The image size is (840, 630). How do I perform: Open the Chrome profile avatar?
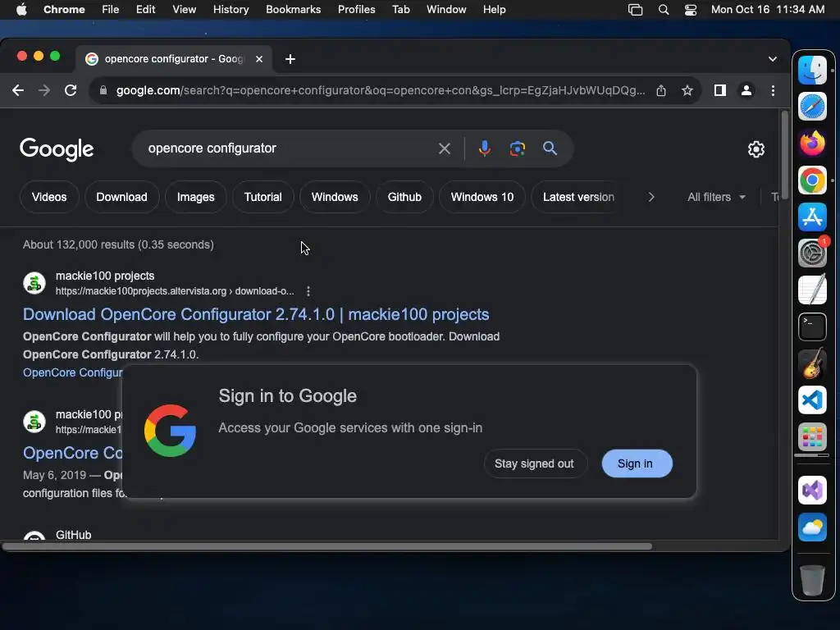pyautogui.click(x=746, y=90)
